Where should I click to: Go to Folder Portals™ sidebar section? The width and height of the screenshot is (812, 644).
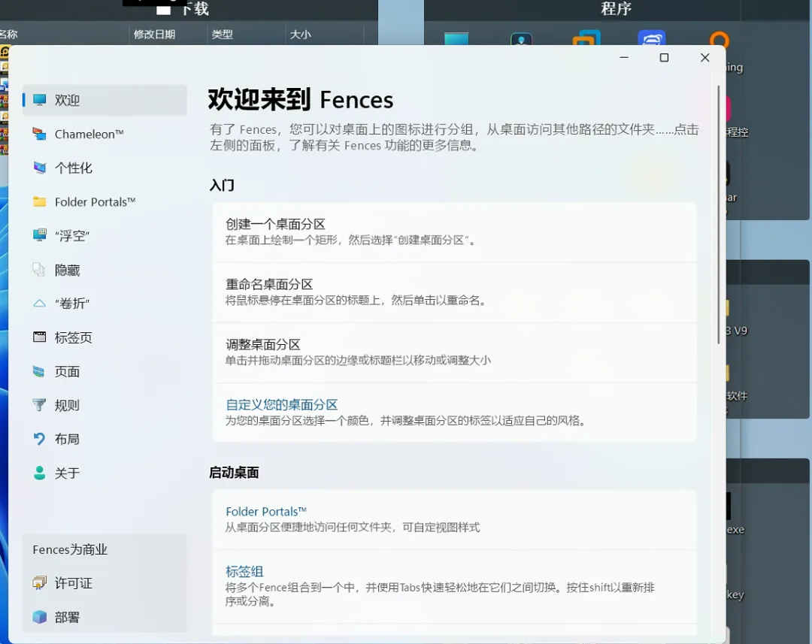click(95, 202)
